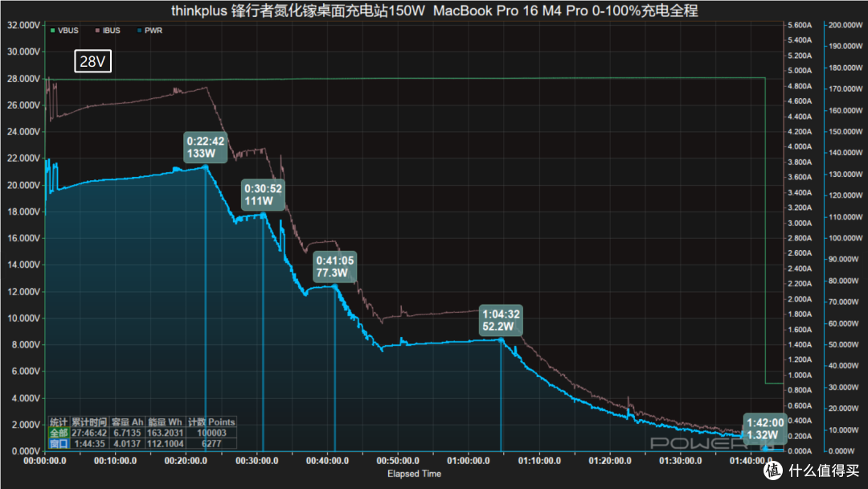Click the 01:00:00.0 time axis tick
868x489 pixels.
coord(469,461)
